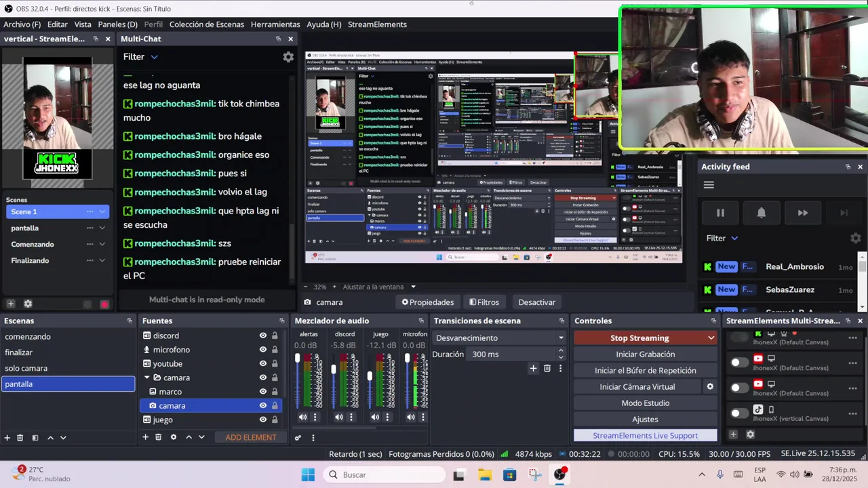
Task: Hide the youtube source
Action: (263, 364)
